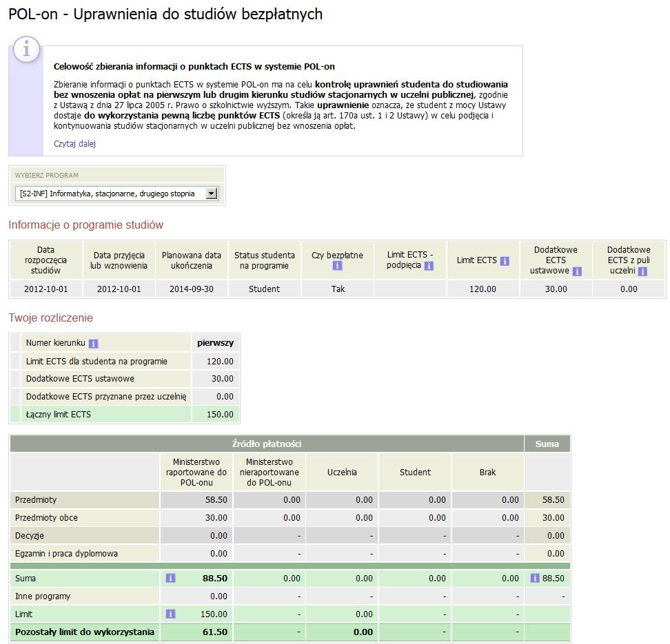Click info icon next to Numer kierunku
Image resolution: width=670 pixels, height=644 pixels.
pyautogui.click(x=94, y=344)
